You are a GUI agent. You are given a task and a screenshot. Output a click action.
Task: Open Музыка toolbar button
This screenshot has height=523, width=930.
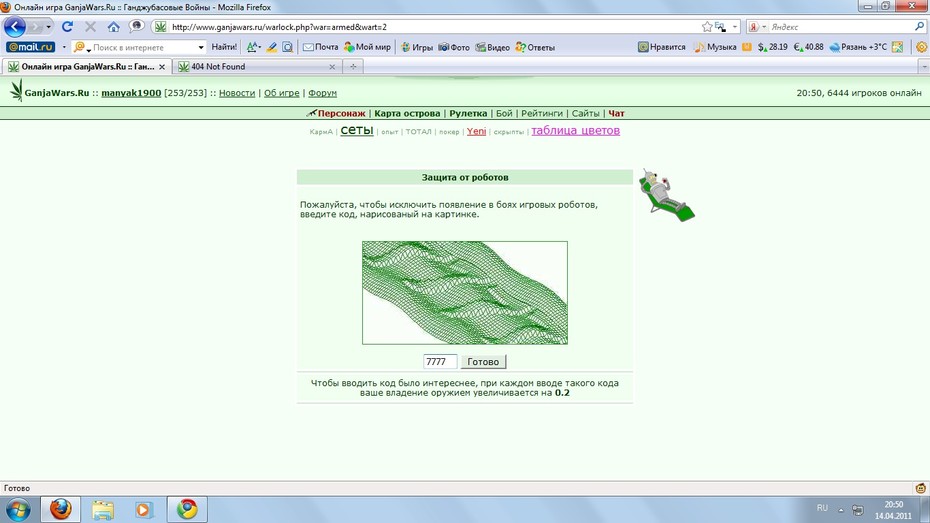click(x=715, y=47)
